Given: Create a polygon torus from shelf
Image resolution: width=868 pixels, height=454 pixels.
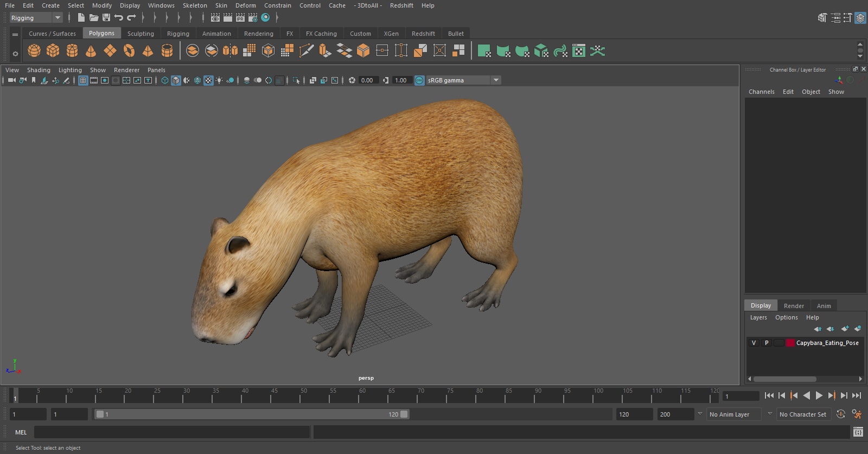Looking at the screenshot, I should [x=129, y=51].
